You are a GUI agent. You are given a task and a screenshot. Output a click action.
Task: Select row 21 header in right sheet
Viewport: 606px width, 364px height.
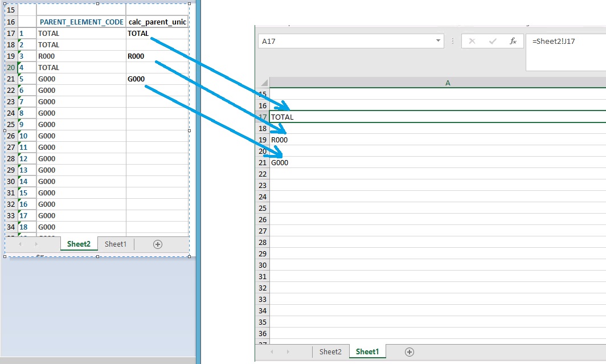coord(262,163)
